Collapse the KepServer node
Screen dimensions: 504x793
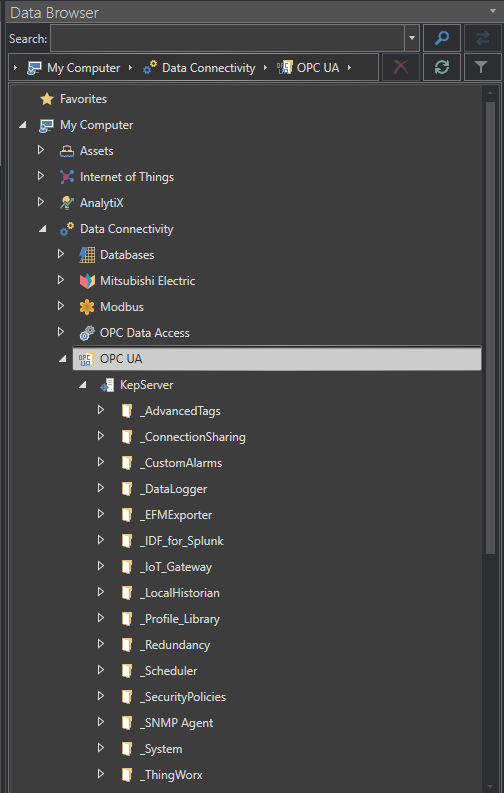pos(82,385)
